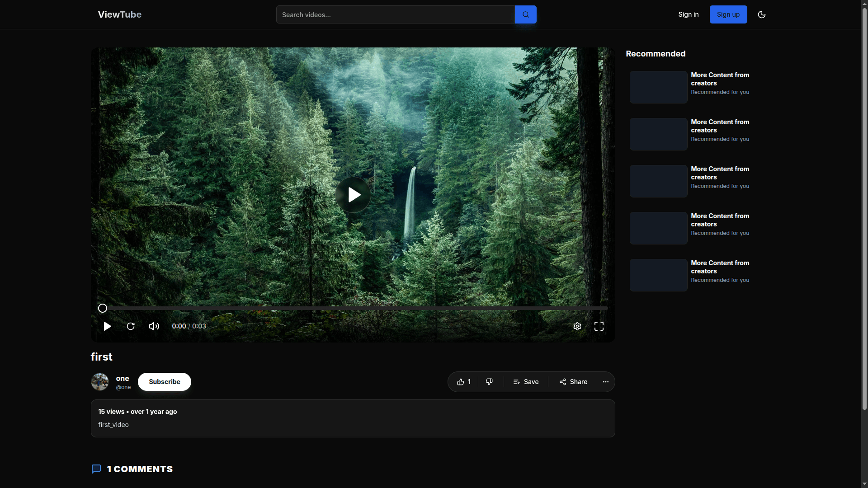This screenshot has width=868, height=488.
Task: Open the Save playlist menu
Action: pos(526,382)
